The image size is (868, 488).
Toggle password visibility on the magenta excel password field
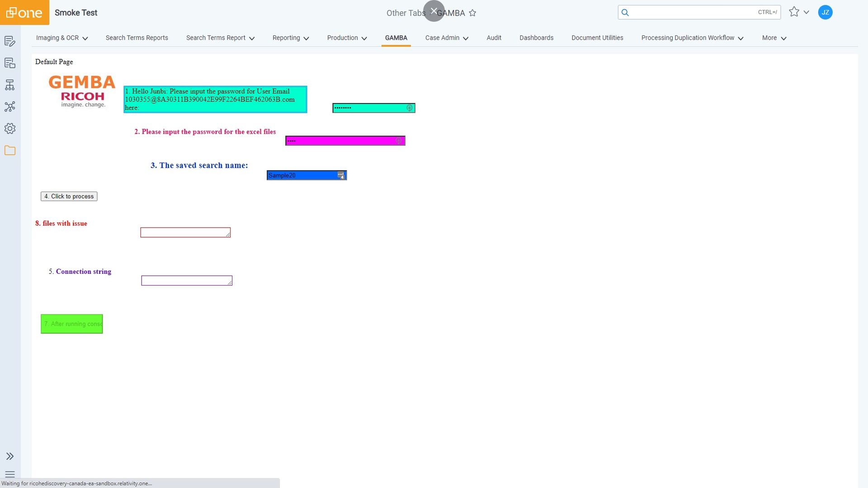[x=398, y=141]
